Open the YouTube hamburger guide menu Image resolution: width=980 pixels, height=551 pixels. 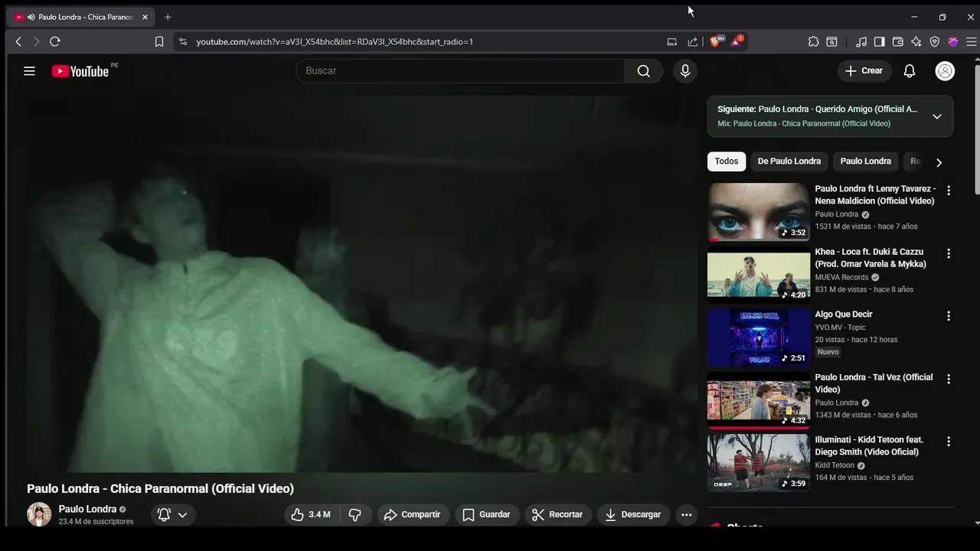point(29,71)
